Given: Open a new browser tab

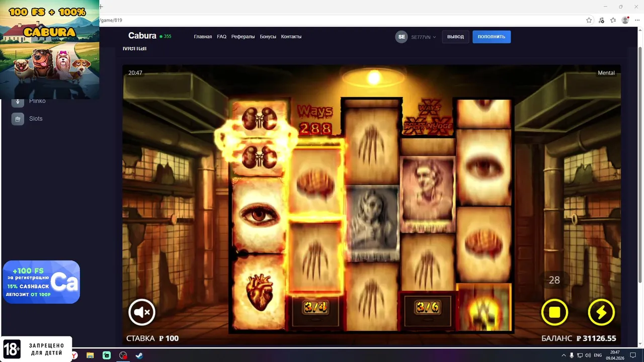Looking at the screenshot, I should 101,7.
